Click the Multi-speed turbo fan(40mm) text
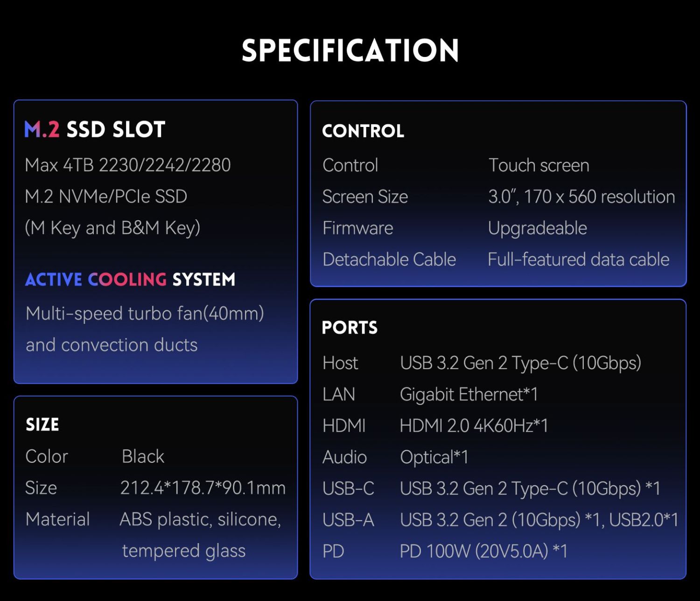700x601 pixels. [x=145, y=314]
